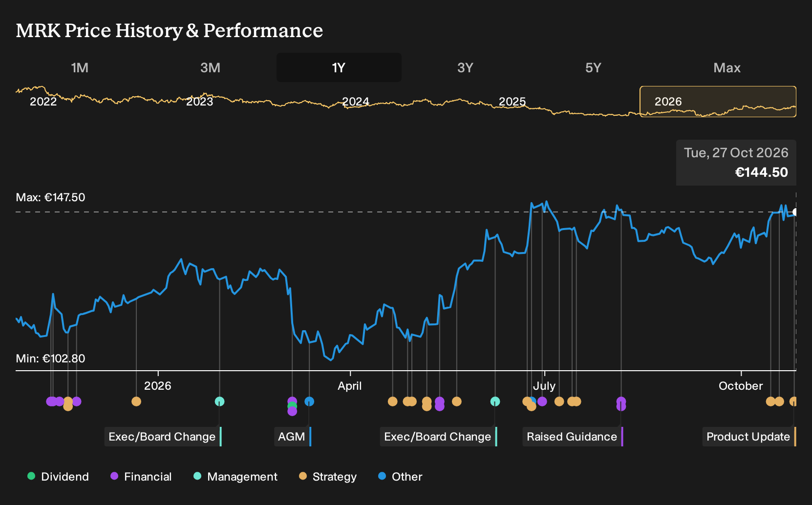The image size is (812, 505).
Task: Open the Exec/Board Change label left of AGM
Action: 163,437
